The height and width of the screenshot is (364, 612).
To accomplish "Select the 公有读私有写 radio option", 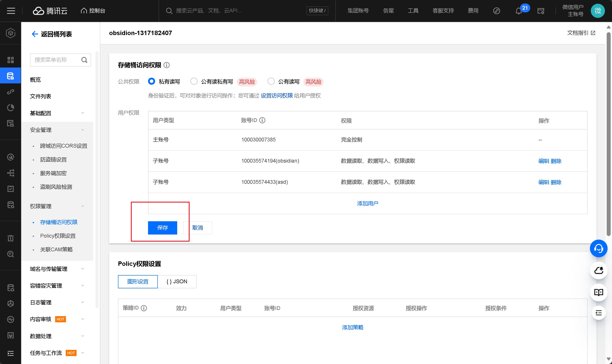I will click(194, 81).
